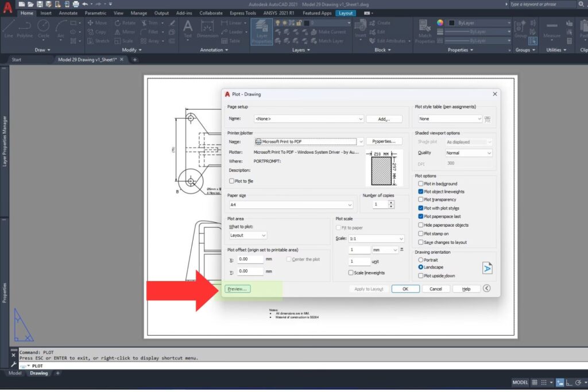This screenshot has width=588, height=392.
Task: Click the Preview... button
Action: pyautogui.click(x=237, y=289)
